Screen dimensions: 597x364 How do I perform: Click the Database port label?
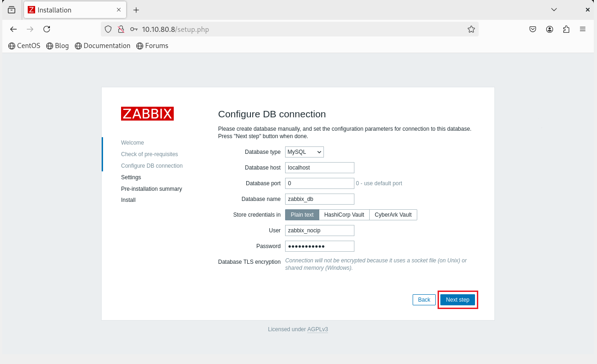[263, 183]
